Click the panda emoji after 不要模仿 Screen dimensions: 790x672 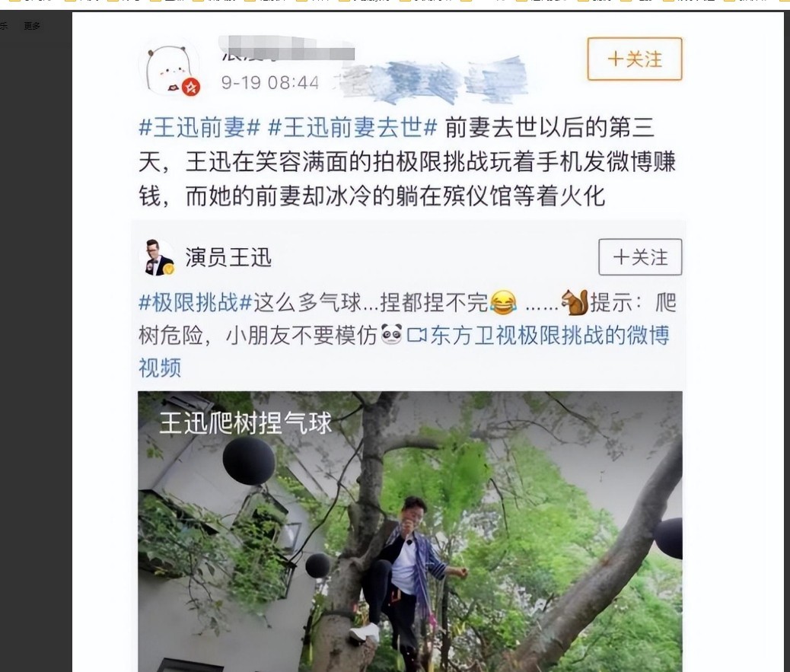pyautogui.click(x=391, y=335)
